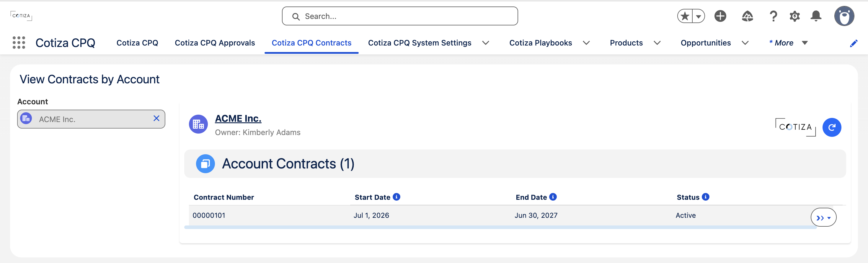This screenshot has width=868, height=263.
Task: Click the End Date column header
Action: point(531,197)
